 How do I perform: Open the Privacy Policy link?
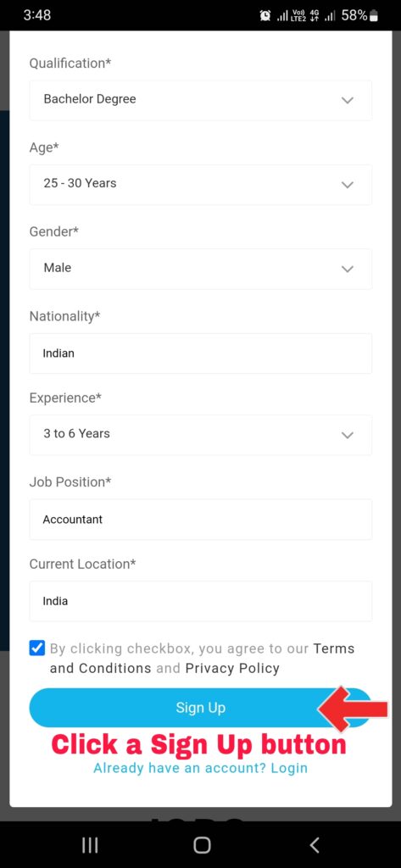[x=232, y=668]
